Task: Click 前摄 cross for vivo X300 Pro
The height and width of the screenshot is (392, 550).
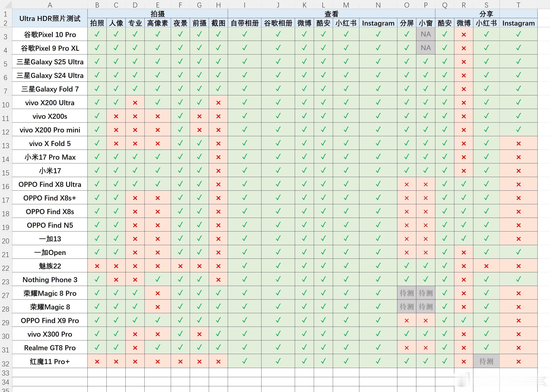Action: pyautogui.click(x=199, y=334)
